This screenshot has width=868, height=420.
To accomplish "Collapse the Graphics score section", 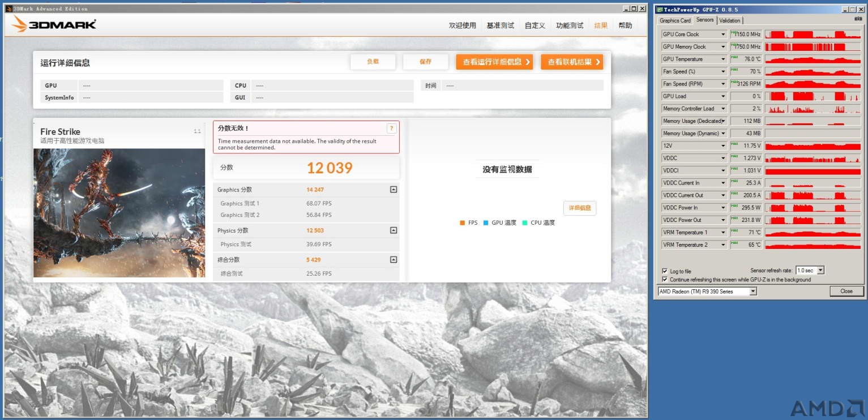I will 394,190.
